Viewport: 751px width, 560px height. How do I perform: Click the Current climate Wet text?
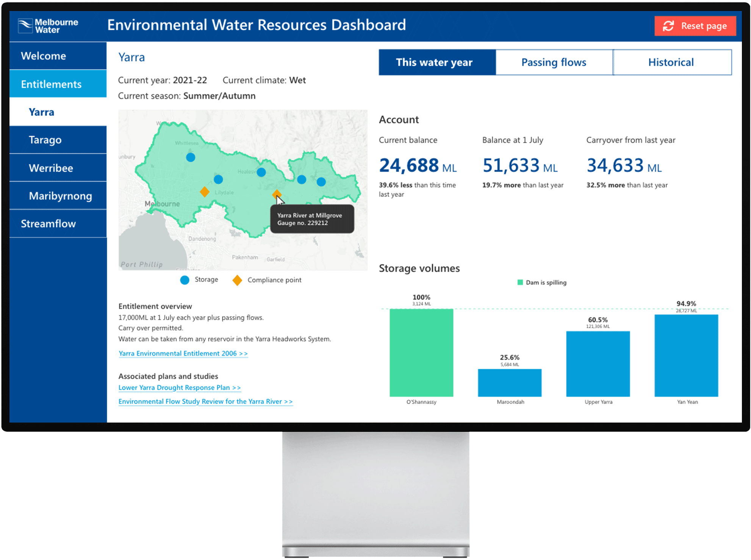coord(264,80)
